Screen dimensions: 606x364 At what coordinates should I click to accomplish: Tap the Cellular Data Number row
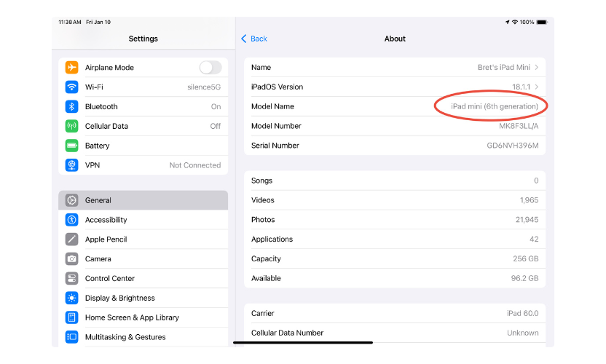point(395,333)
